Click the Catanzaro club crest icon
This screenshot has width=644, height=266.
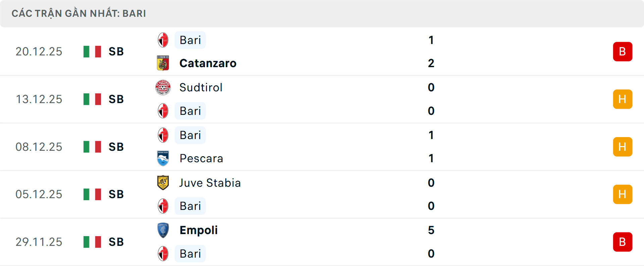tap(163, 63)
